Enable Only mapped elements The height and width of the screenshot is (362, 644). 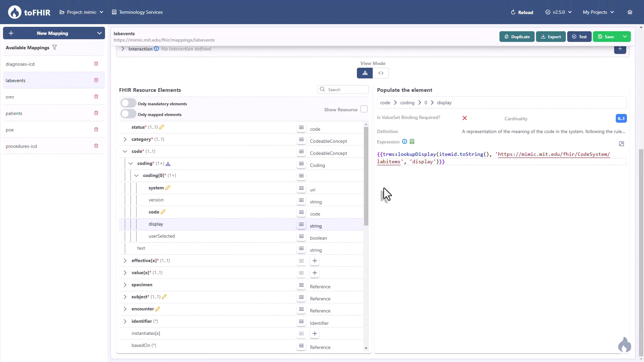tap(128, 114)
